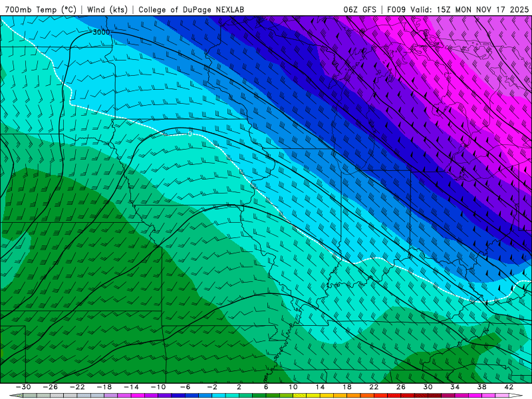Click the '-14' color scale label
This screenshot has height=399, width=532.
pyautogui.click(x=131, y=387)
